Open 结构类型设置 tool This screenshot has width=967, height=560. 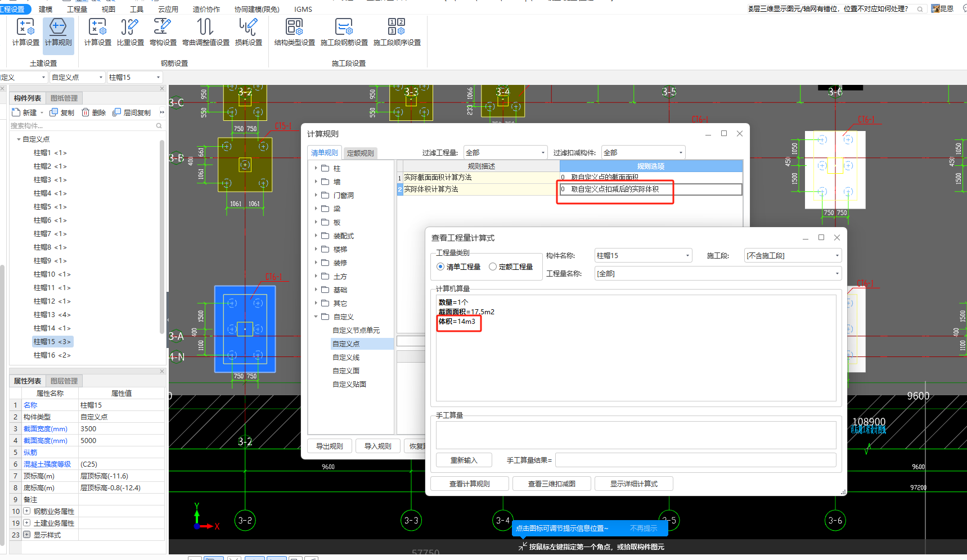294,32
